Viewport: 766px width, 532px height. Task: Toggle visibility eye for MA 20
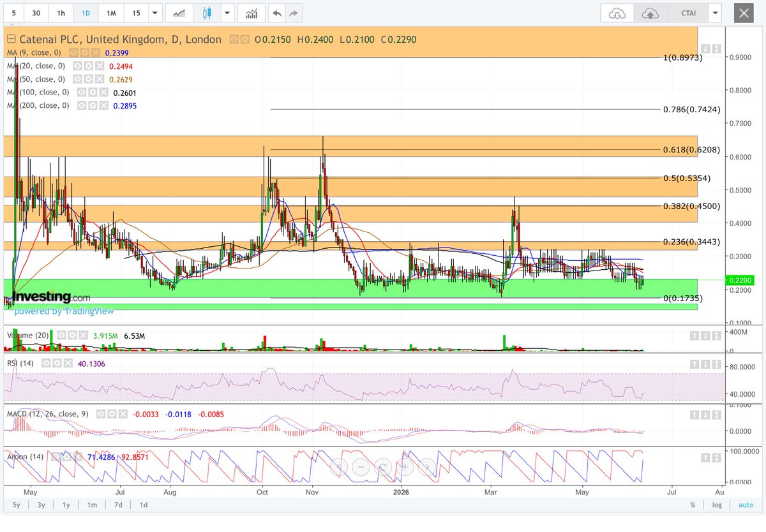77,66
